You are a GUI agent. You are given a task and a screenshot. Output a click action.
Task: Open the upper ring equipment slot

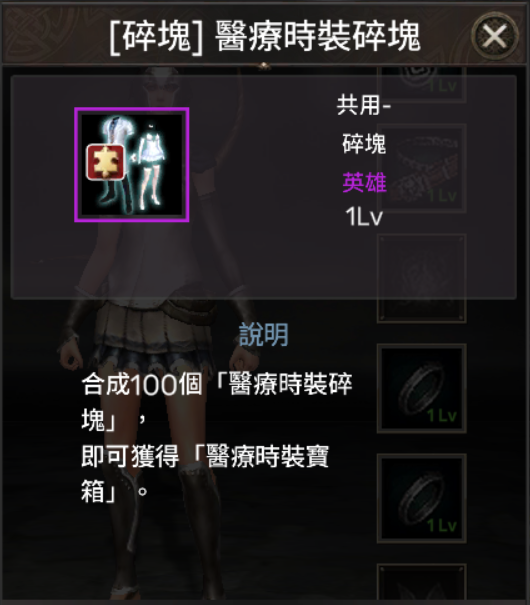[422, 389]
